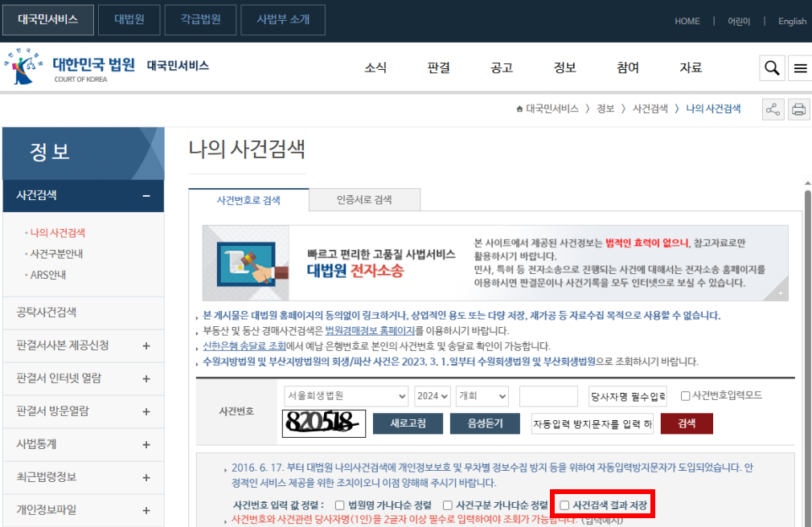Open the hamburger full menu icon
Viewport: 812px width, 527px height.
pos(800,67)
